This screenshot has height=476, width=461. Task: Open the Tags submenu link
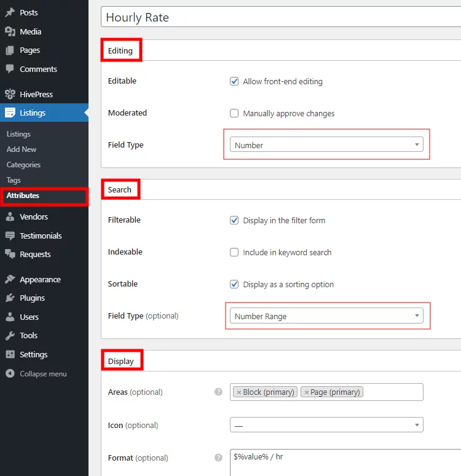point(14,180)
